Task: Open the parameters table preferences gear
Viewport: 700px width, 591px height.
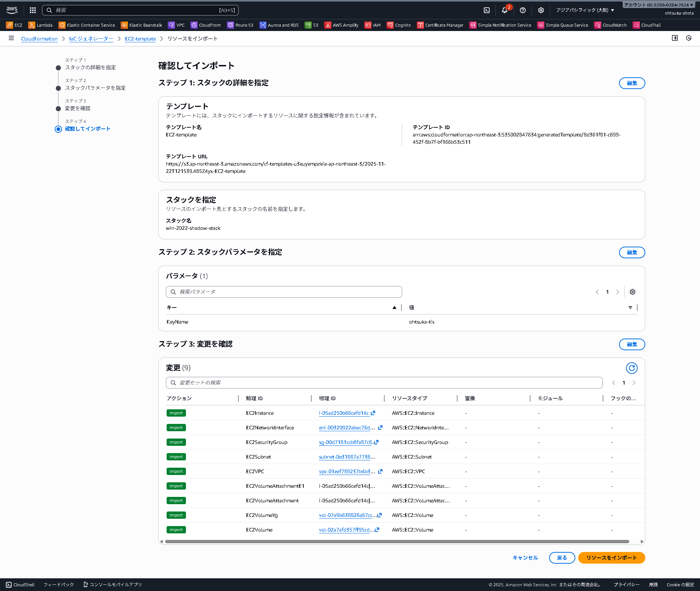Action: pyautogui.click(x=632, y=291)
